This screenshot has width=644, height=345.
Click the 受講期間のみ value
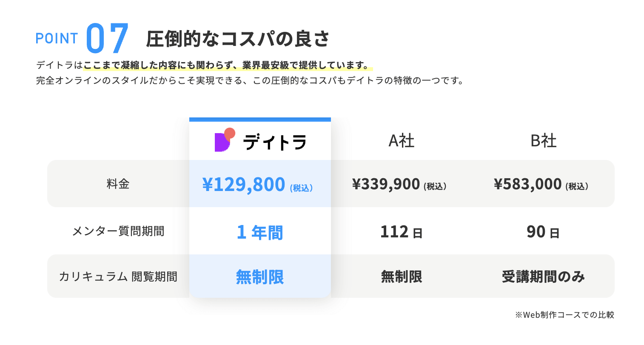tap(543, 277)
